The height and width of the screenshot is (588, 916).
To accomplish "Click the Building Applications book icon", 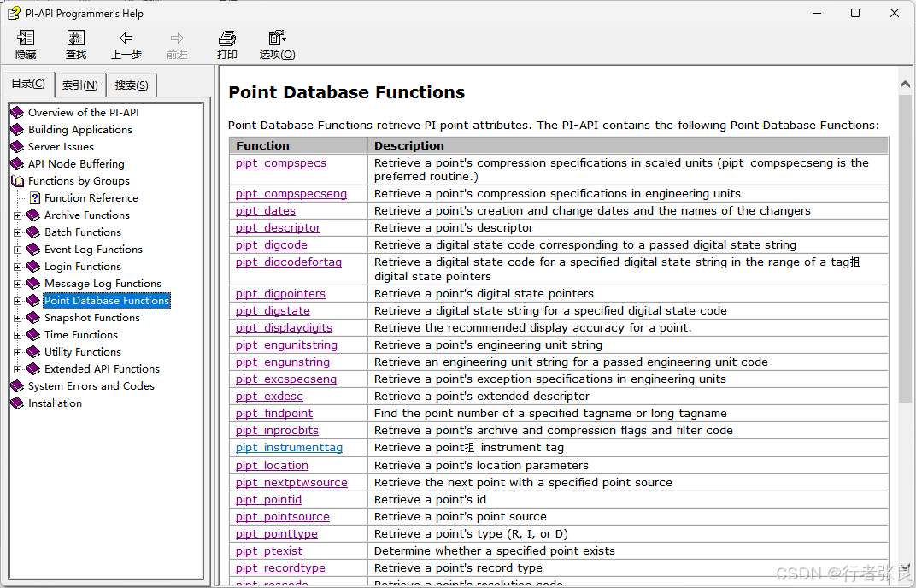I will click(18, 129).
